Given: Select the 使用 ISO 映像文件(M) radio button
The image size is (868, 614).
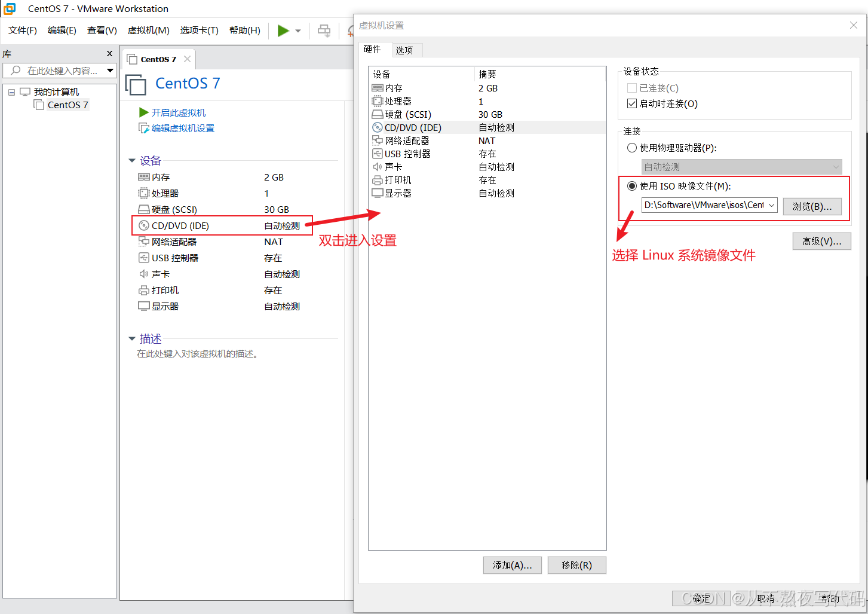Looking at the screenshot, I should [631, 186].
